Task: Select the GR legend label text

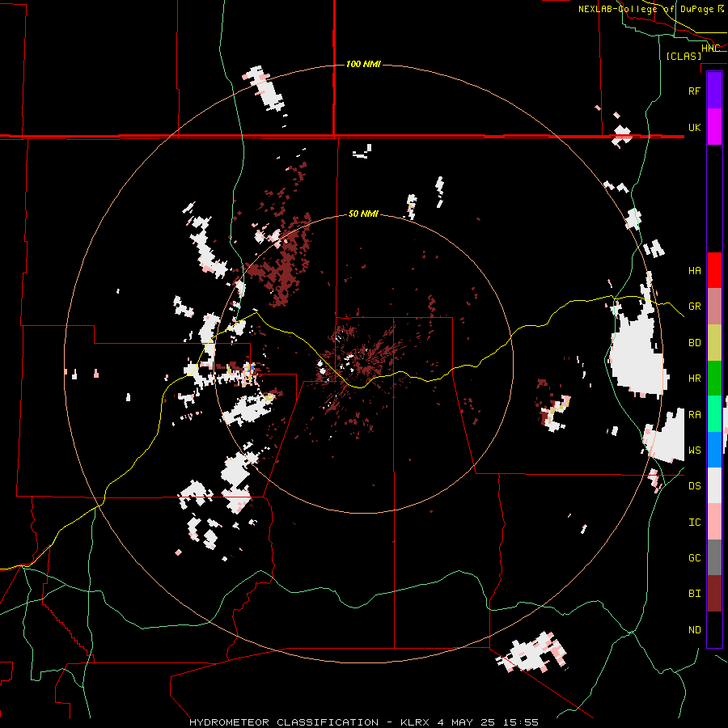Action: (694, 307)
